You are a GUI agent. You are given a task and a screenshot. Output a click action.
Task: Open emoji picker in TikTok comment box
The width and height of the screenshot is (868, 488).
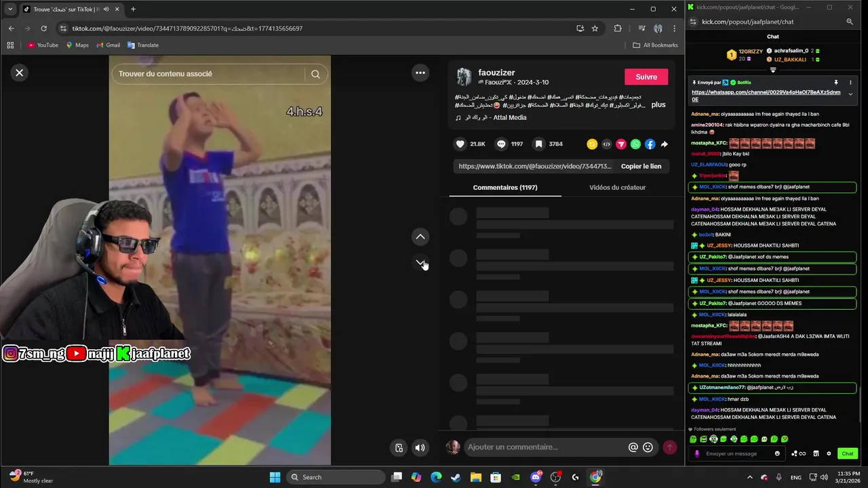click(648, 447)
